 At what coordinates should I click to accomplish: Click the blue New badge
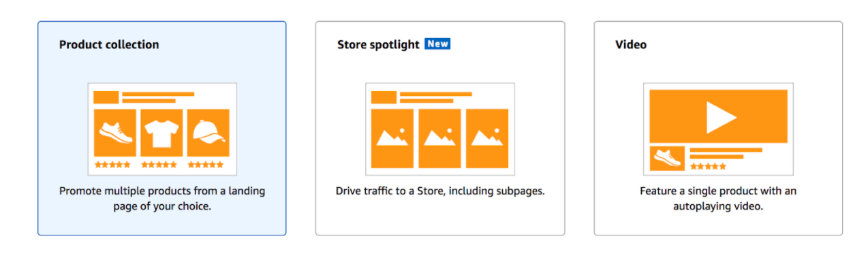[437, 44]
